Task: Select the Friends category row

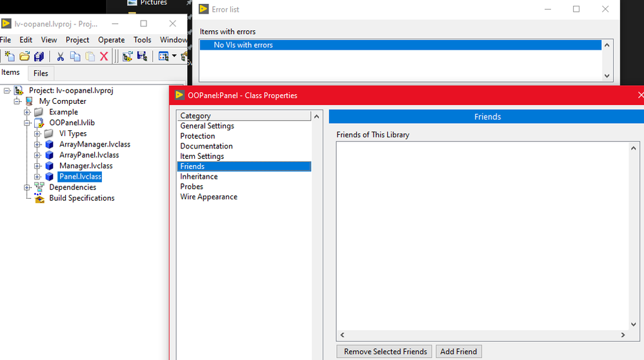Action: (244, 166)
